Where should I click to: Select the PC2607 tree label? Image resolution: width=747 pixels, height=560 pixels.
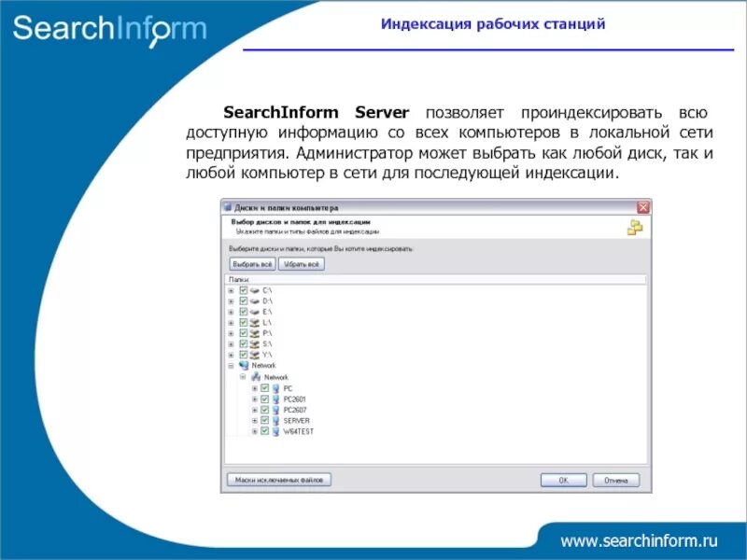coord(295,410)
